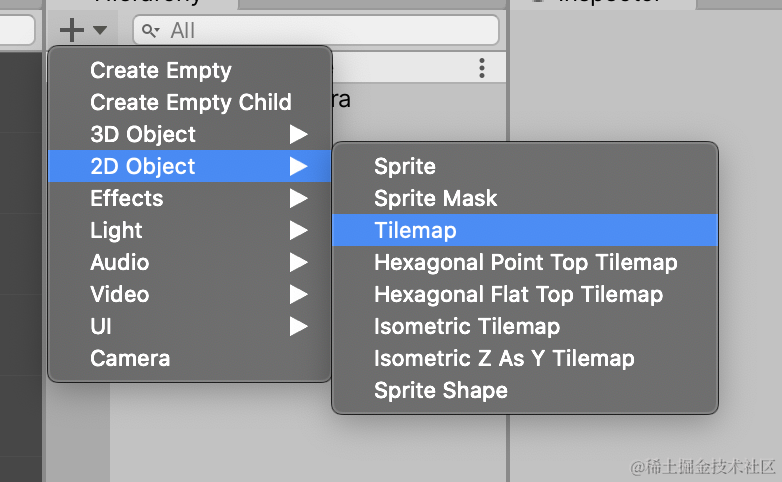Click the plus icon to add object
The image size is (782, 482).
[72, 30]
